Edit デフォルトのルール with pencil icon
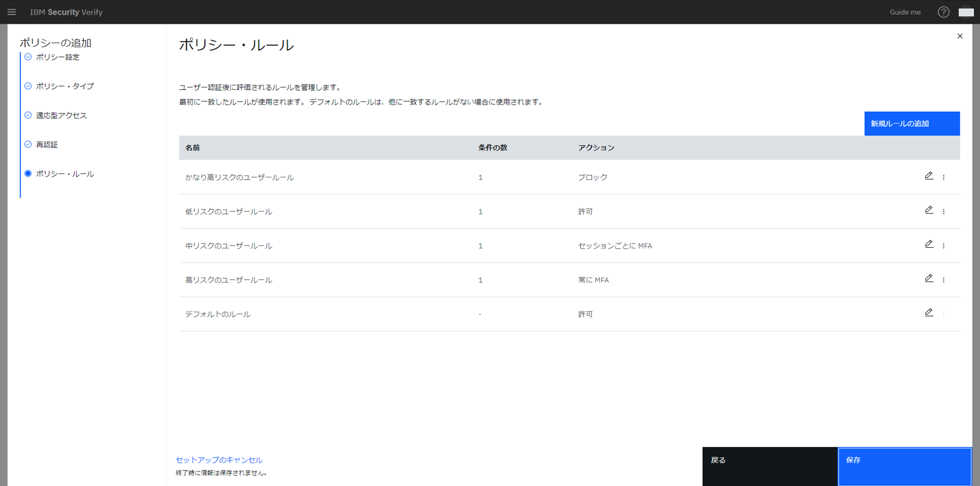The width and height of the screenshot is (980, 486). pyautogui.click(x=928, y=313)
